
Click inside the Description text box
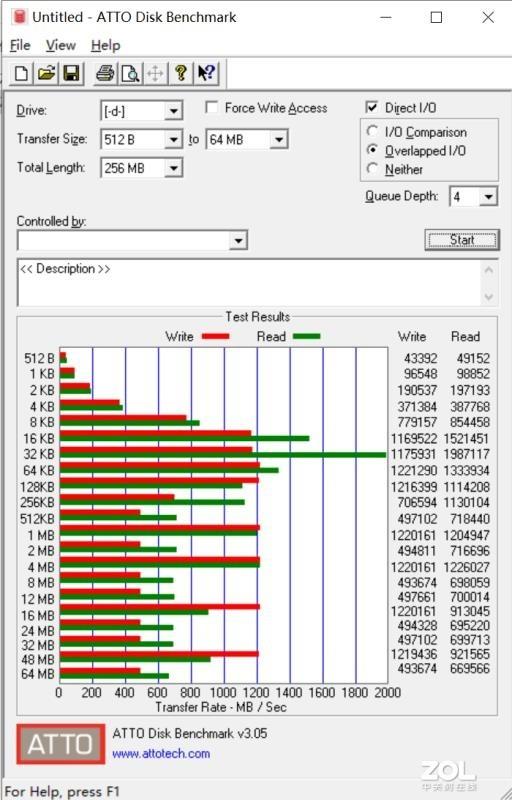point(250,283)
